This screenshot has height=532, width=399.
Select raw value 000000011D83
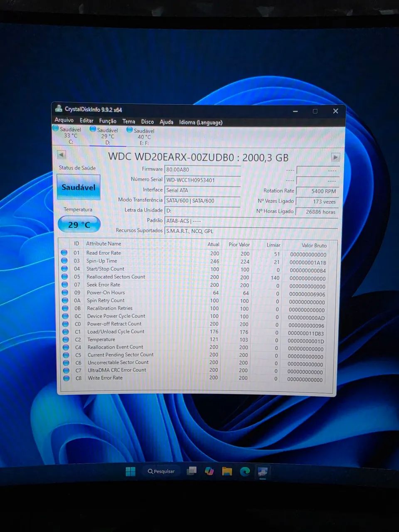[306, 333]
